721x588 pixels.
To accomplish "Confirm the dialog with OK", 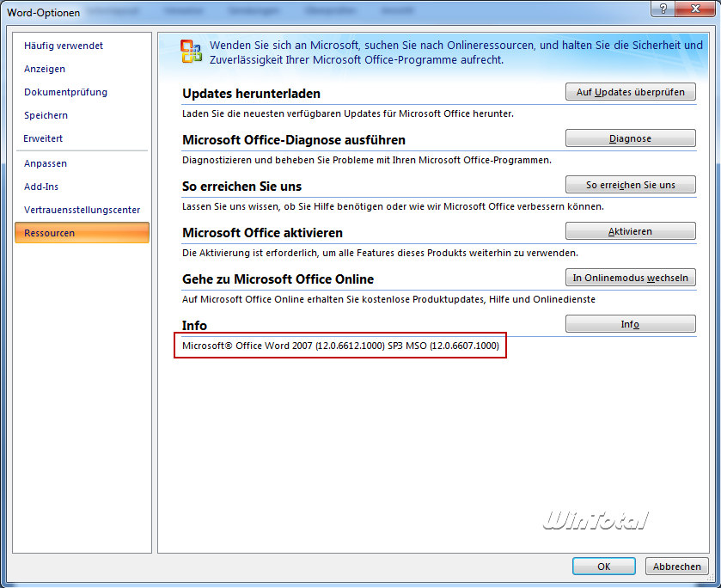I will pyautogui.click(x=604, y=567).
